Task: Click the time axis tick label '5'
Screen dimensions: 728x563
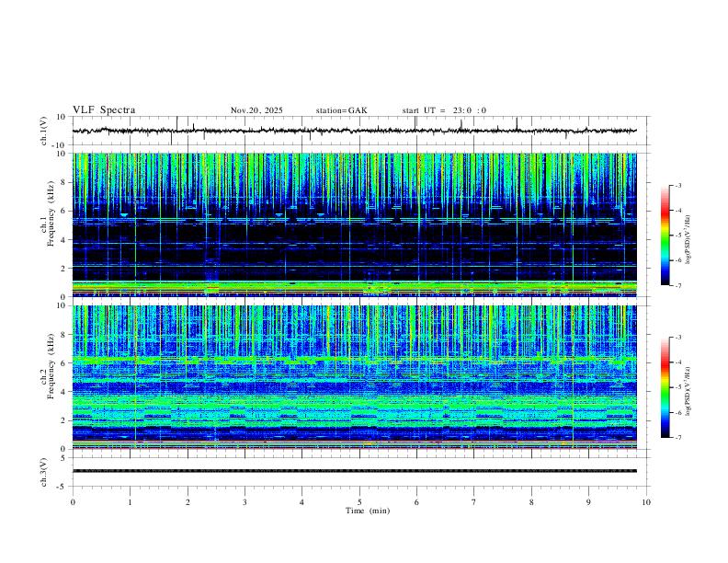Action: click(x=359, y=502)
